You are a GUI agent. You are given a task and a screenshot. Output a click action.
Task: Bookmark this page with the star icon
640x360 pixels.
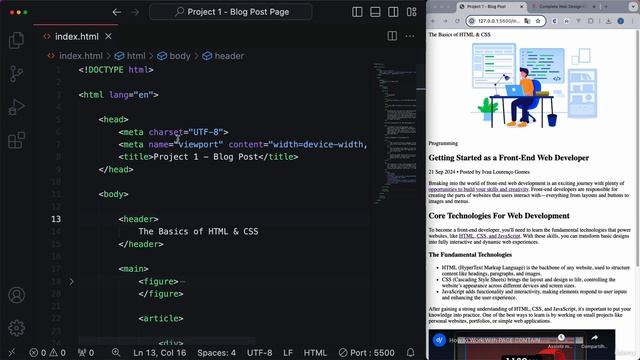point(538,21)
